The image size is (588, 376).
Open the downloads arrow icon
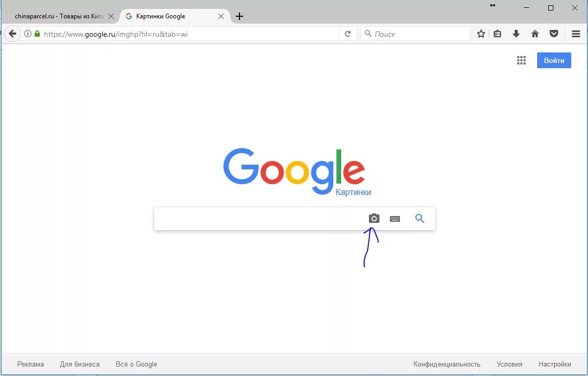tap(516, 34)
